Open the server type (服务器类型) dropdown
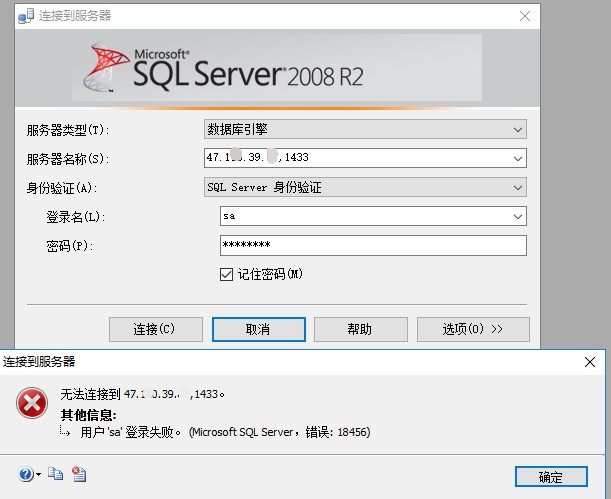The image size is (611, 499). pos(365,129)
